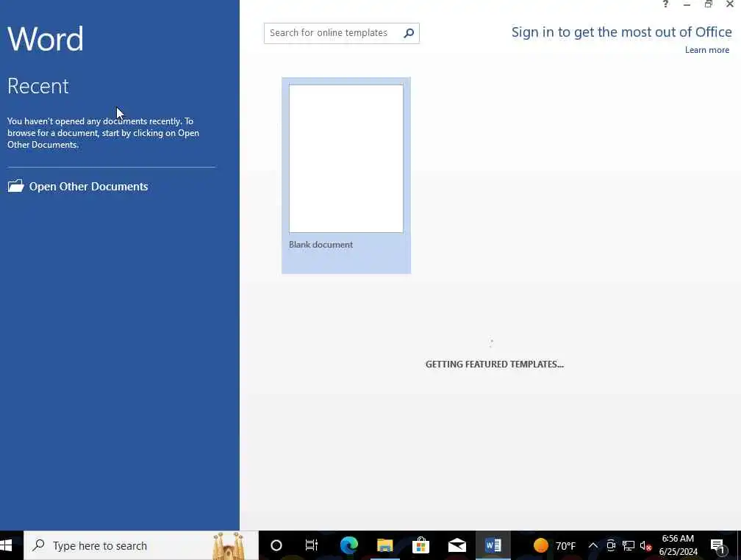Open the 70°F weather widget
Image resolution: width=741 pixels, height=560 pixels.
pyautogui.click(x=554, y=546)
